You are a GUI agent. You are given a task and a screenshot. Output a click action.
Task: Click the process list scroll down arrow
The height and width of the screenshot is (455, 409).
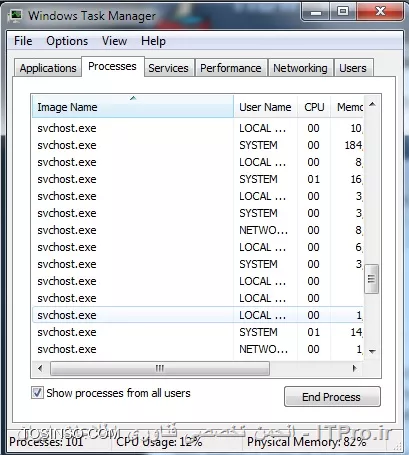pyautogui.click(x=372, y=351)
